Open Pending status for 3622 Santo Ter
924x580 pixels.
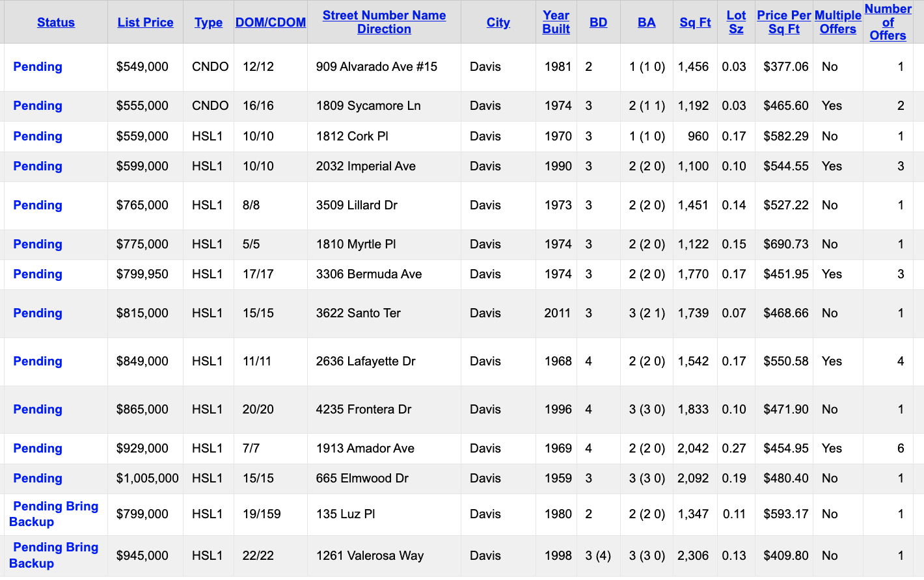(38, 313)
